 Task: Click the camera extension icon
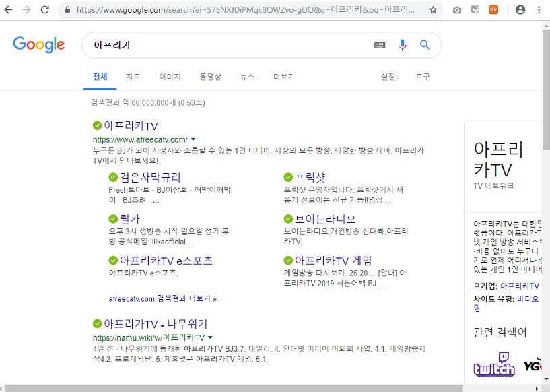[x=457, y=10]
